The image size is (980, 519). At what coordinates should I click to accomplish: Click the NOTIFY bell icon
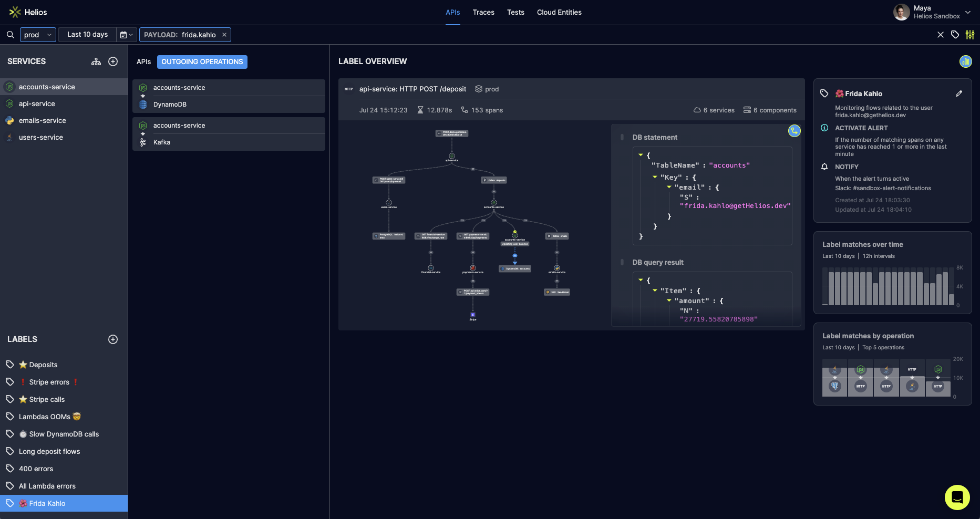(x=824, y=167)
